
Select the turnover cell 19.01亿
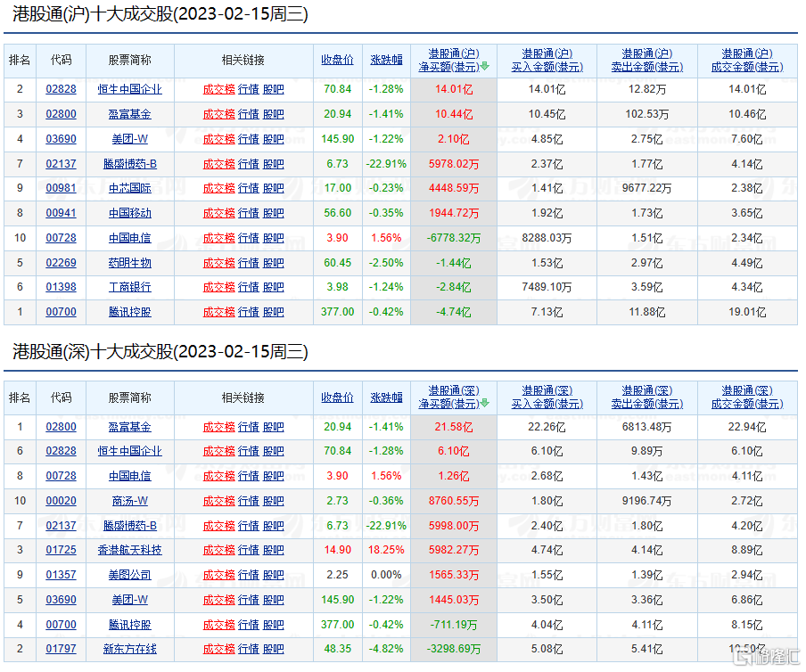pyautogui.click(x=747, y=312)
